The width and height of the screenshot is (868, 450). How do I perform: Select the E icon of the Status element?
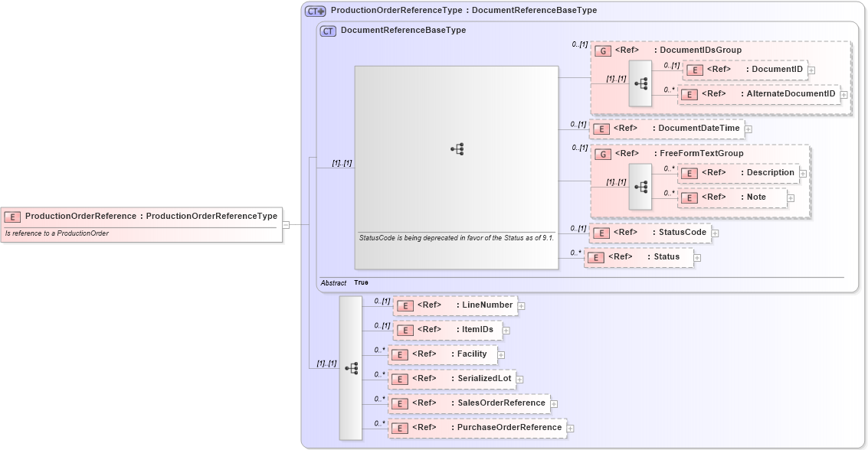pyautogui.click(x=594, y=257)
